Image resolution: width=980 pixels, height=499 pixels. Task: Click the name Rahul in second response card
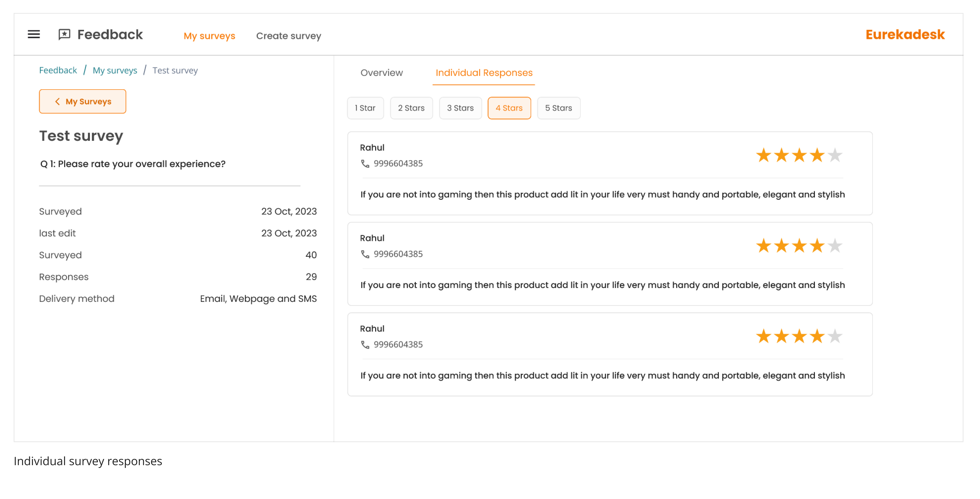(x=372, y=238)
